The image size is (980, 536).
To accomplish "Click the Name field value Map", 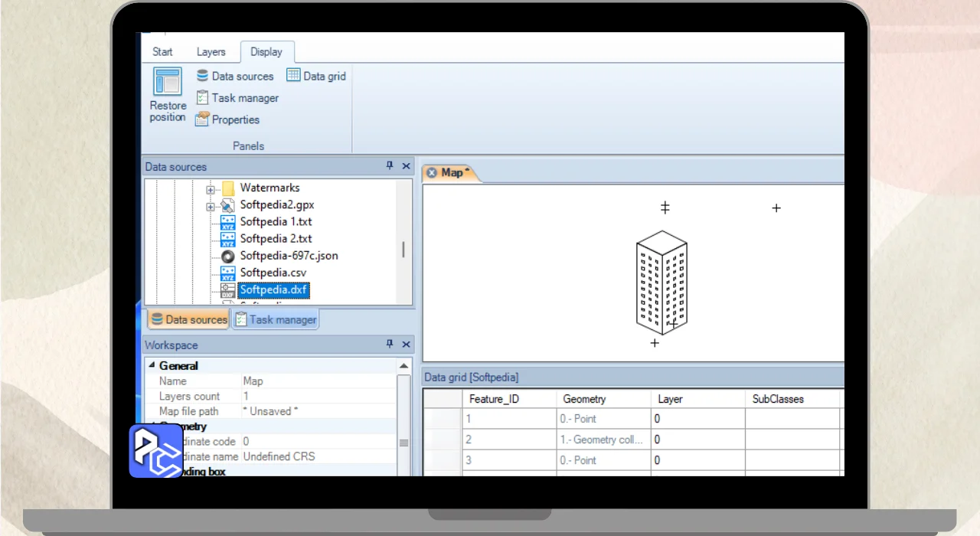I will tap(253, 381).
